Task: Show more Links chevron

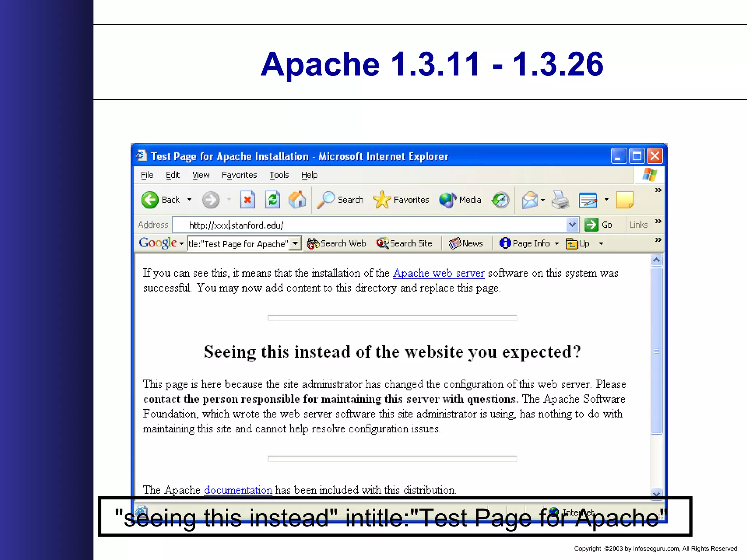Action: 658,221
